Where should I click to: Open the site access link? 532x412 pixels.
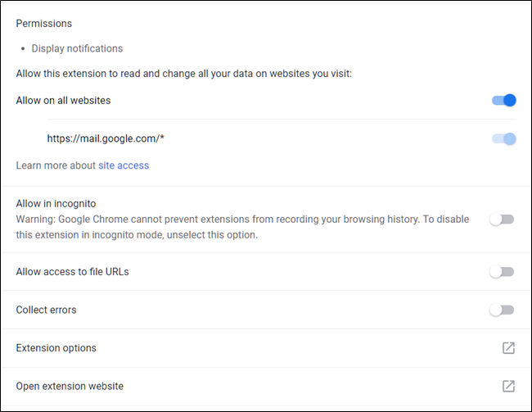(124, 165)
